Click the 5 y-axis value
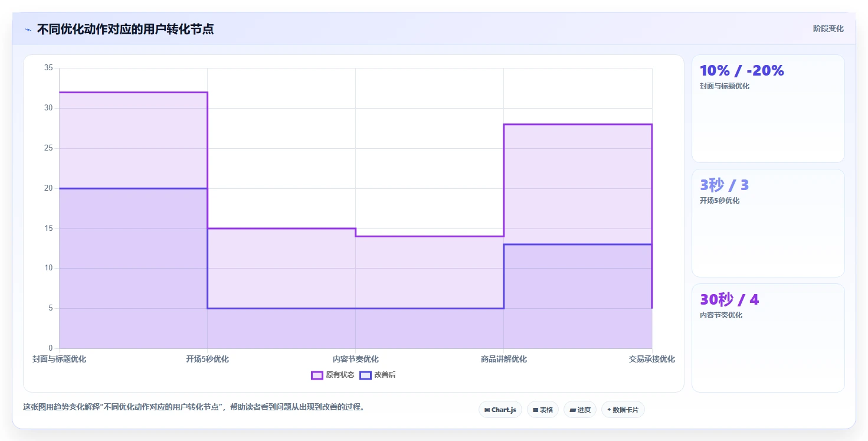The height and width of the screenshot is (441, 868). pos(50,308)
